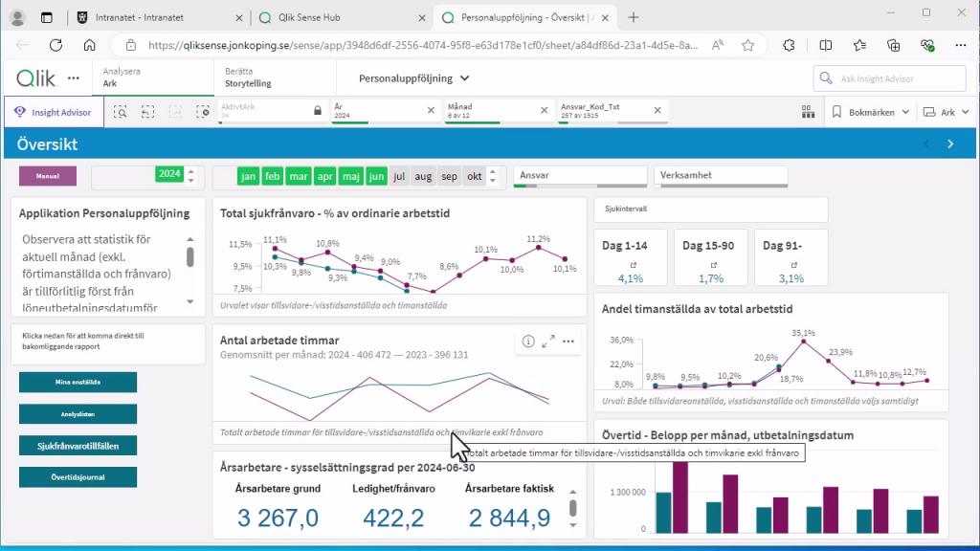Viewport: 980px width, 551px height.
Task: Click the clear all selections icon
Action: click(203, 112)
